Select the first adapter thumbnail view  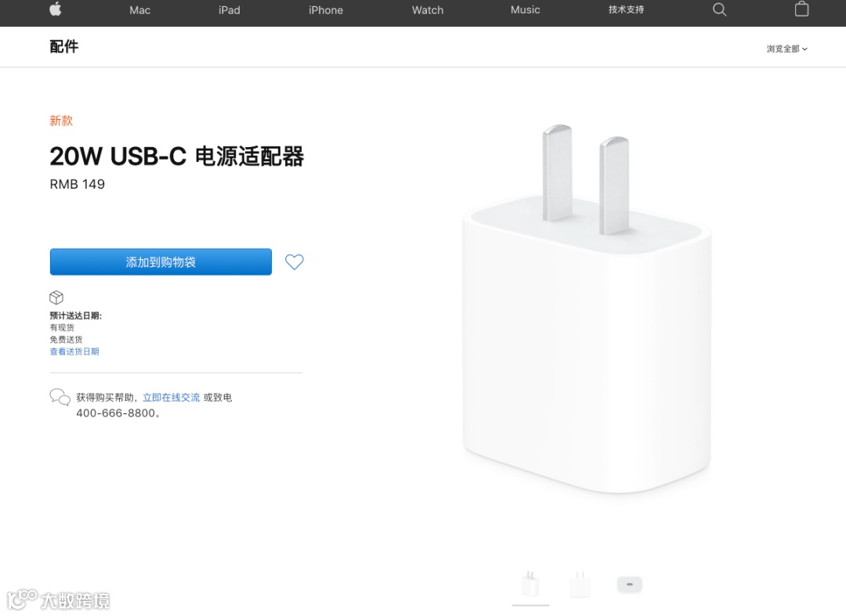(x=530, y=585)
